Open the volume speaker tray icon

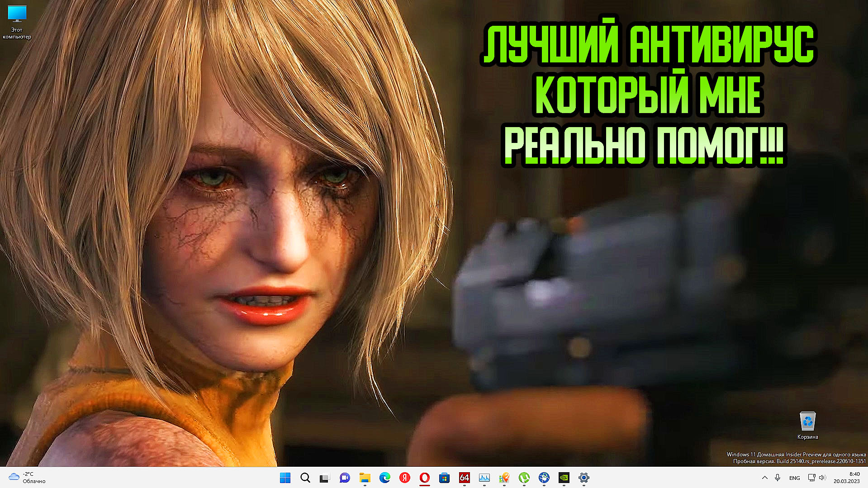[x=822, y=478]
